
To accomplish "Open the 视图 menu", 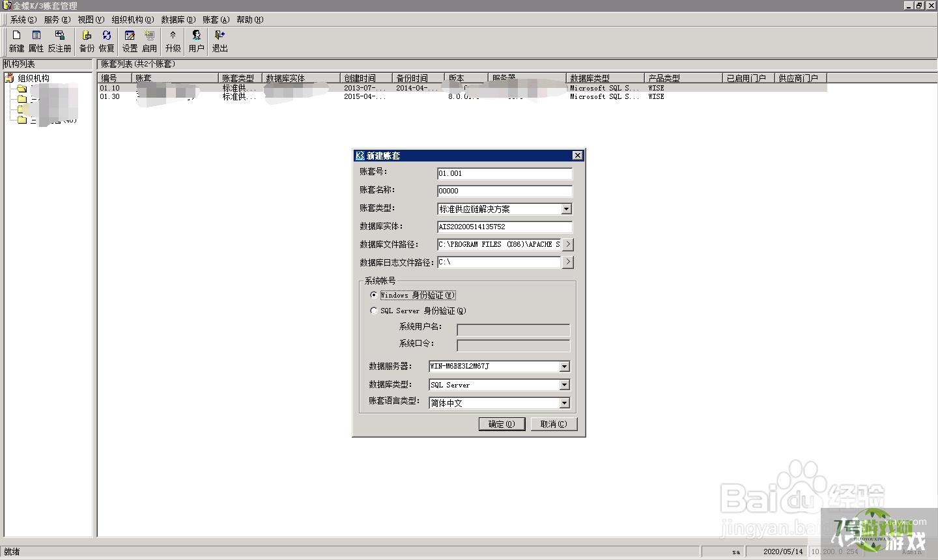I will point(91,20).
